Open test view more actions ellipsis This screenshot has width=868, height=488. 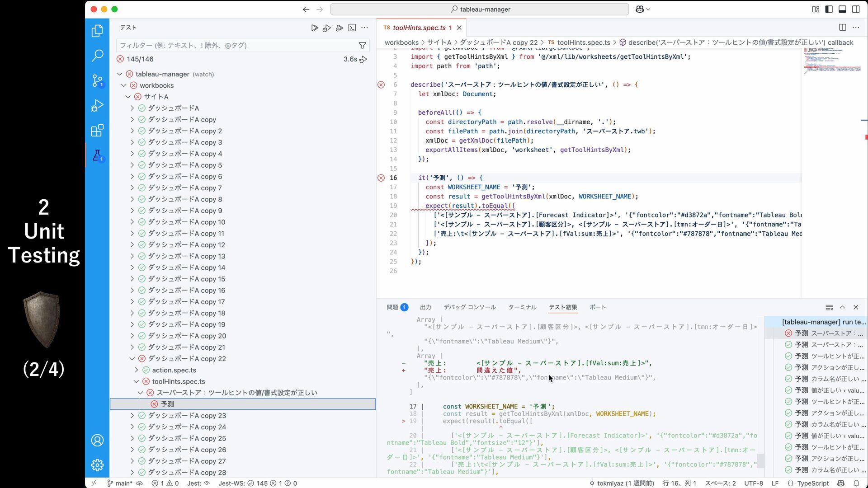point(365,28)
